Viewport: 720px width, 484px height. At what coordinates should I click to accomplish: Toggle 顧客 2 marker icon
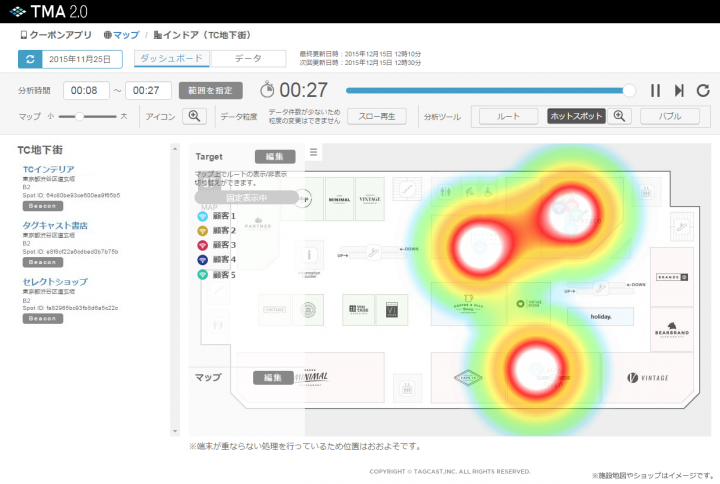click(x=202, y=231)
